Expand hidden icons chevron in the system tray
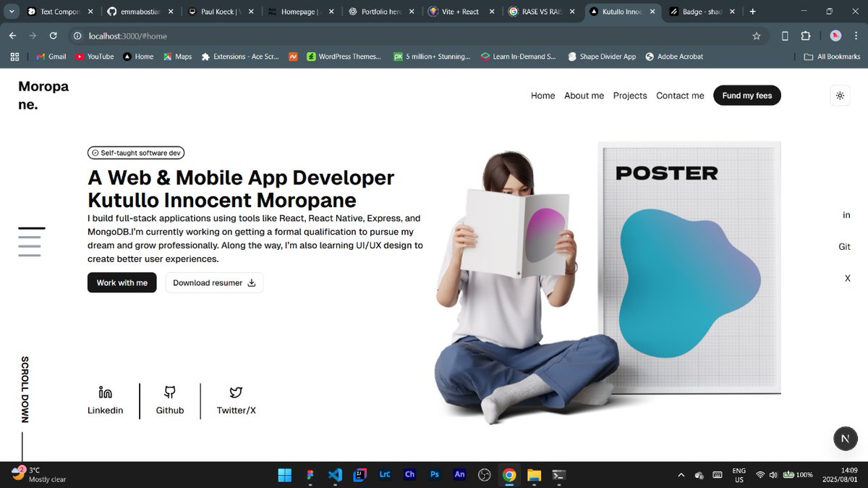Screen dimensions: 868x488 click(681, 475)
